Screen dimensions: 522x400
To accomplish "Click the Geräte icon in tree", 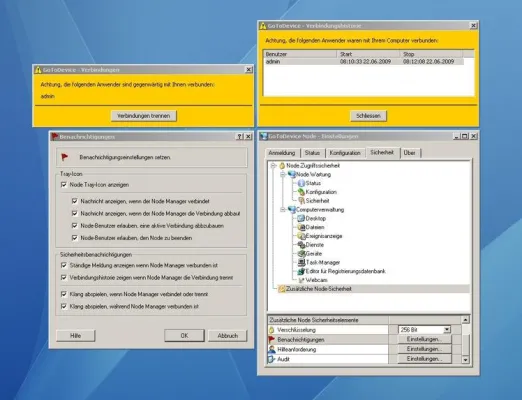I will pyautogui.click(x=301, y=254).
